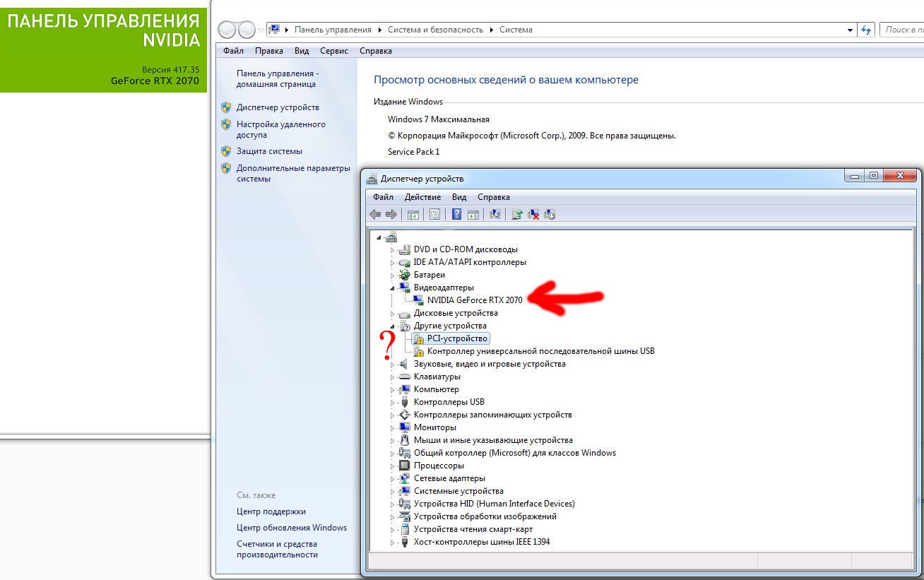Open the address bar history dropdown arrow
The height and width of the screenshot is (580, 924).
click(x=850, y=30)
